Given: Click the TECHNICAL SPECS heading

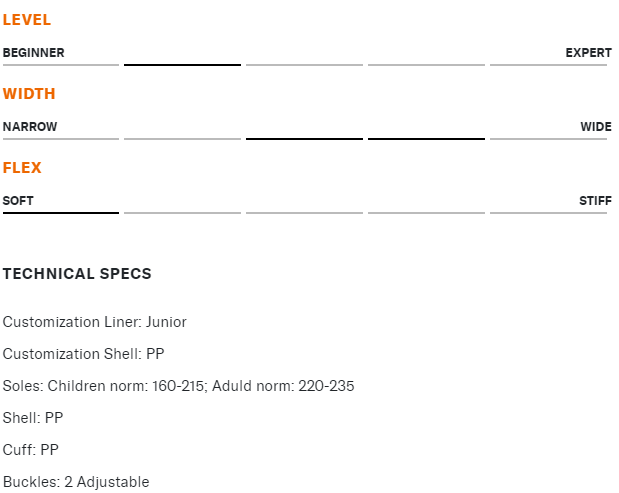Looking at the screenshot, I should (x=77, y=274).
